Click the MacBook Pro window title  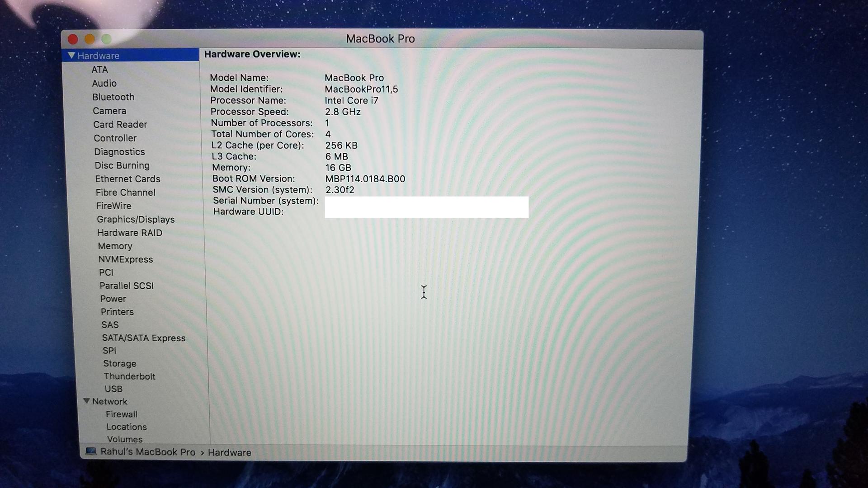380,39
